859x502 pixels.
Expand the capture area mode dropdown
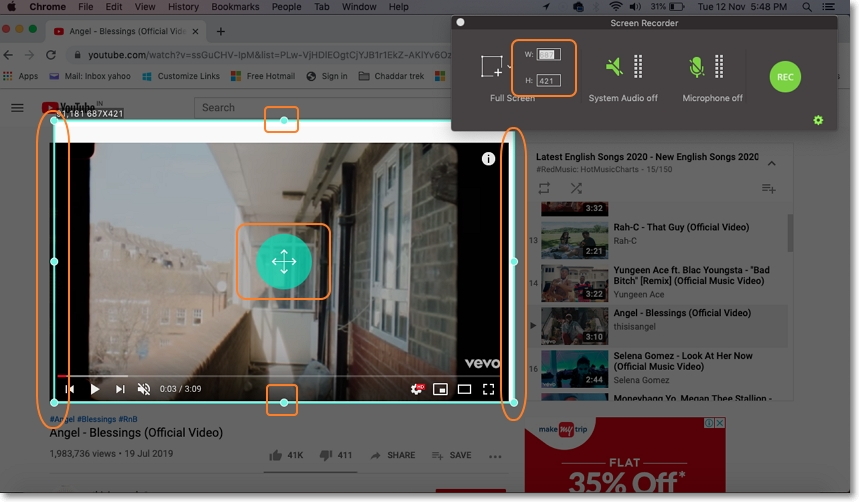[x=508, y=65]
